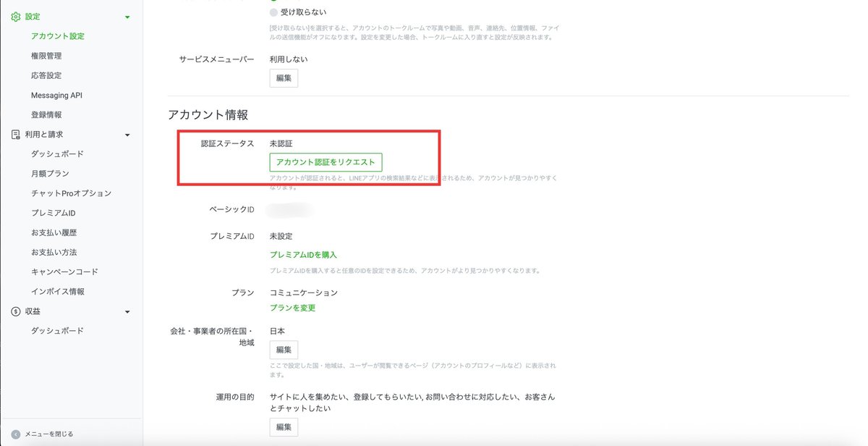868x446 pixels.
Task: Click the 運用の目的 label
Action: coord(235,397)
